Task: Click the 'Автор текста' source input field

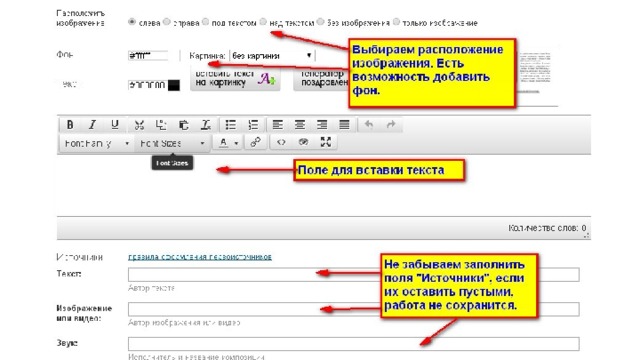Action: click(x=353, y=275)
